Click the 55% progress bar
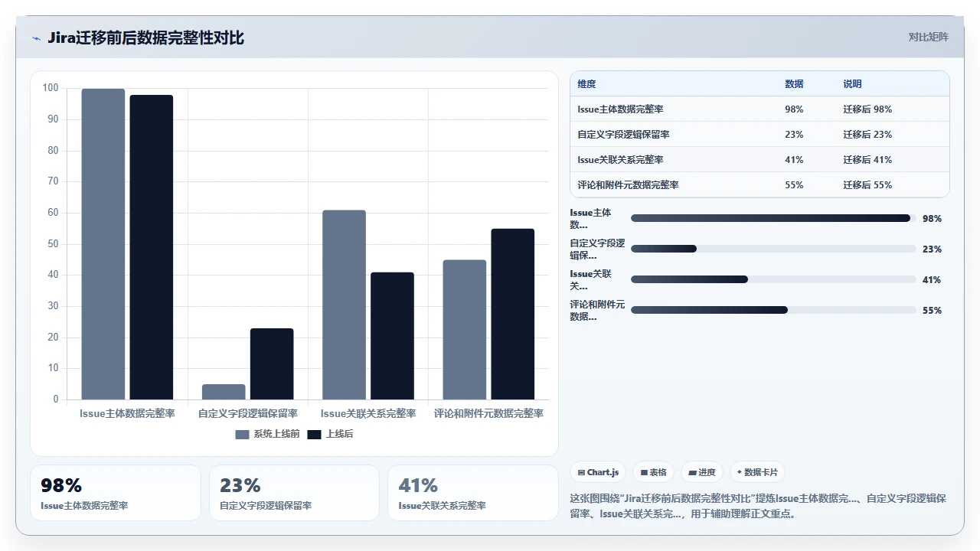Viewport: 980px width, 551px height. pyautogui.click(x=773, y=310)
